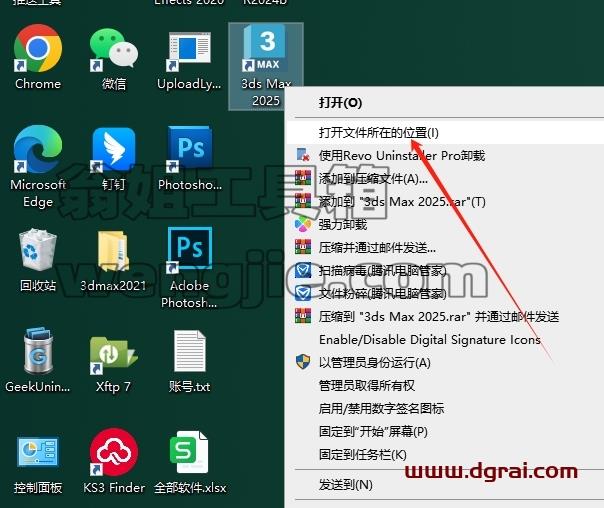Choose 压缩到 "3ds Max 2025.rar" 并通过邮件发送

[445, 317]
